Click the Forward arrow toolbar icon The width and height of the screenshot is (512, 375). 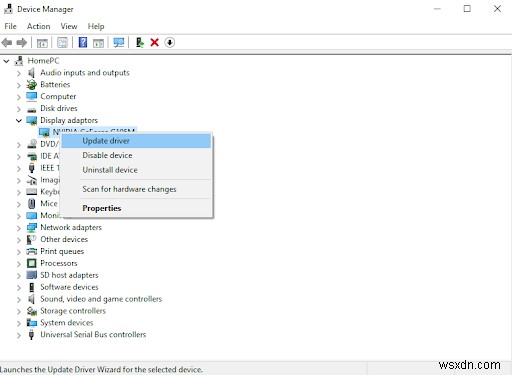[22, 43]
